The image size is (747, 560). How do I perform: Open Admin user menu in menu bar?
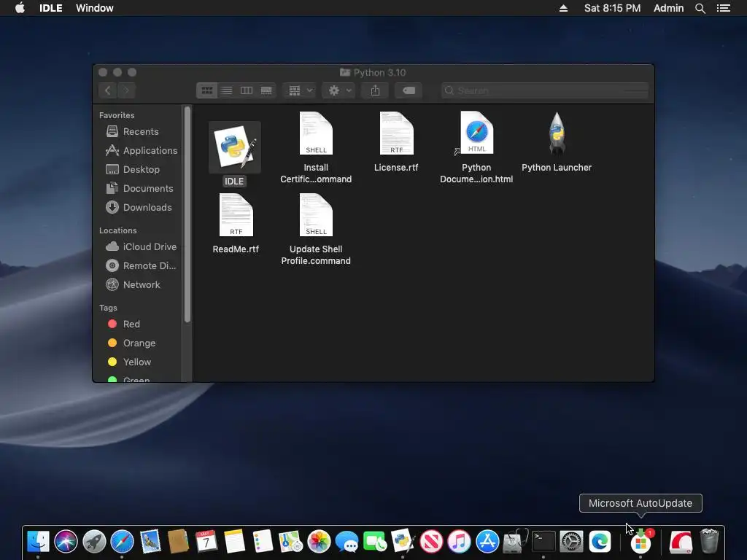668,8
